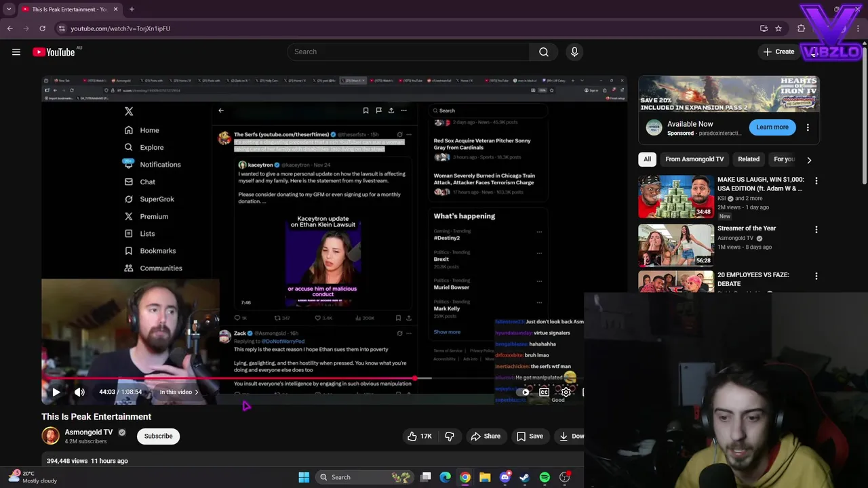Select the video title This Is Peak Entertainment
Image resolution: width=868 pixels, height=488 pixels.
pos(96,417)
